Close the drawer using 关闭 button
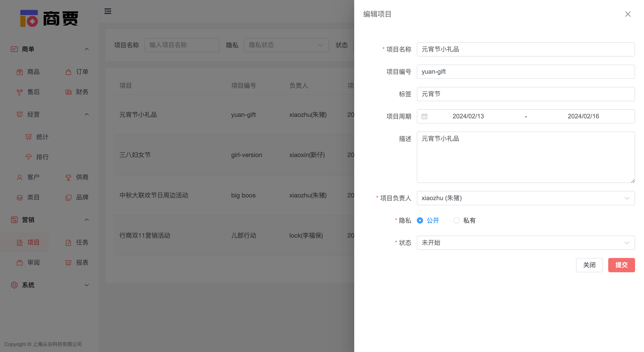This screenshot has height=352, width=644. point(589,265)
